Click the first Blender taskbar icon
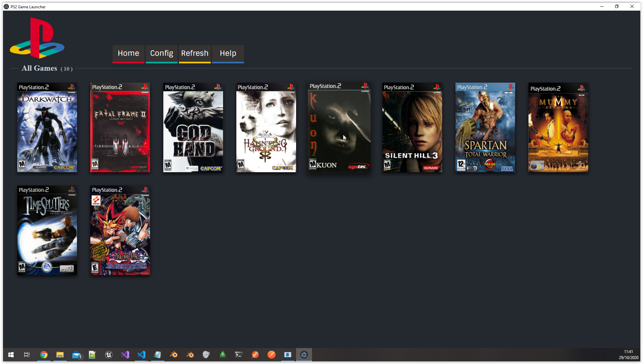The height and width of the screenshot is (364, 643). [x=174, y=355]
